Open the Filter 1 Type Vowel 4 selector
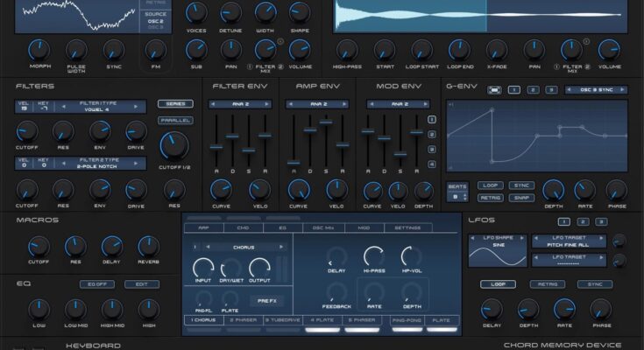Screen dimensions: 644x350 pos(91,107)
